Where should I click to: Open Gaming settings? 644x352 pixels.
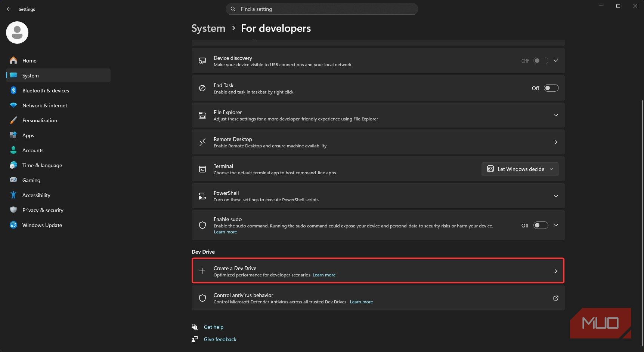58,180
